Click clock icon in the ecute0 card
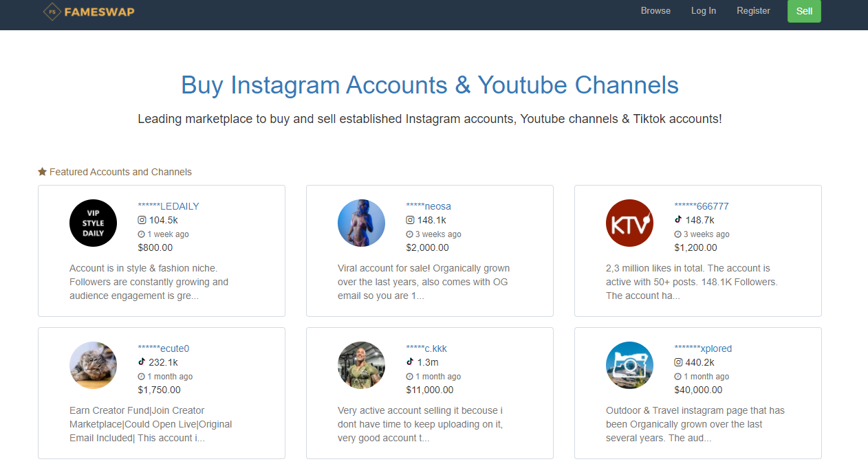The image size is (868, 466). pos(141,377)
